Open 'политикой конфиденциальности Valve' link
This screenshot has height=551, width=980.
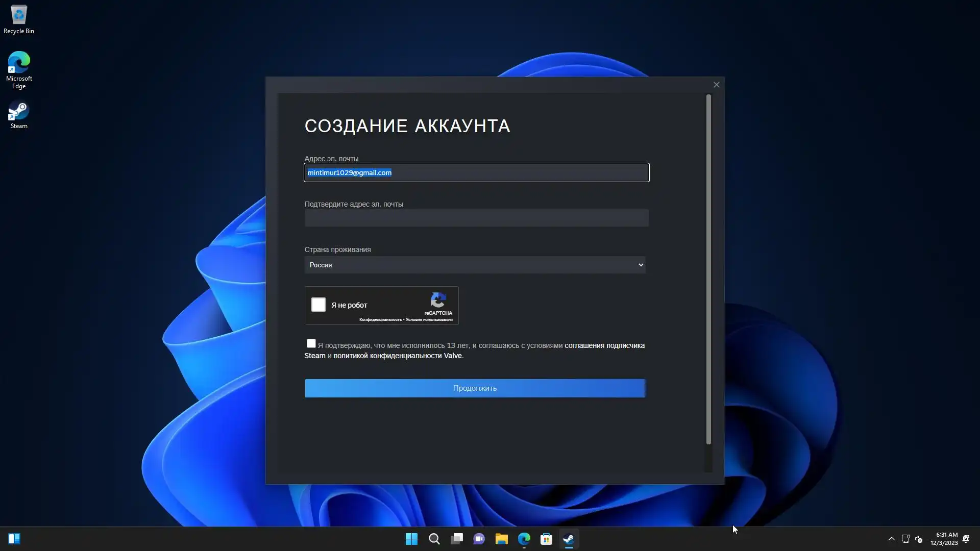(x=397, y=356)
